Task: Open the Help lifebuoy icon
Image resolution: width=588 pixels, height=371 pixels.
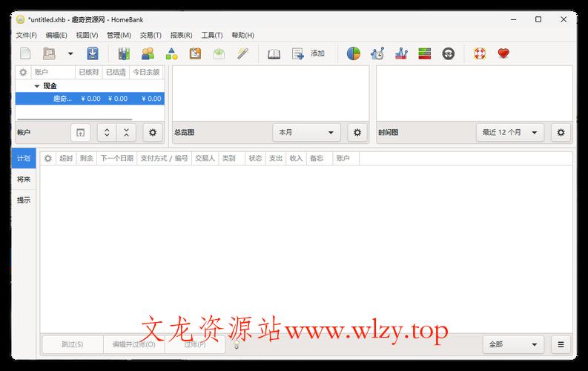Action: tap(480, 53)
